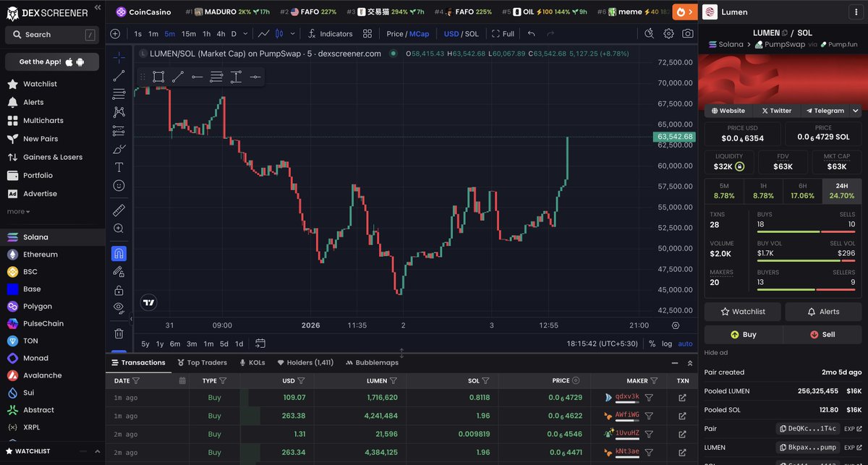Activate the zoom in tool
868x465 pixels.
tap(119, 229)
